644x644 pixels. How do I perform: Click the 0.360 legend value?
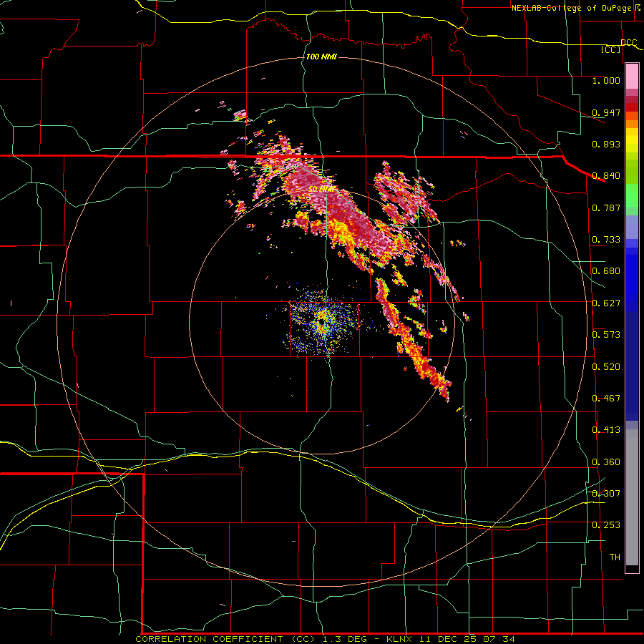[x=606, y=462]
